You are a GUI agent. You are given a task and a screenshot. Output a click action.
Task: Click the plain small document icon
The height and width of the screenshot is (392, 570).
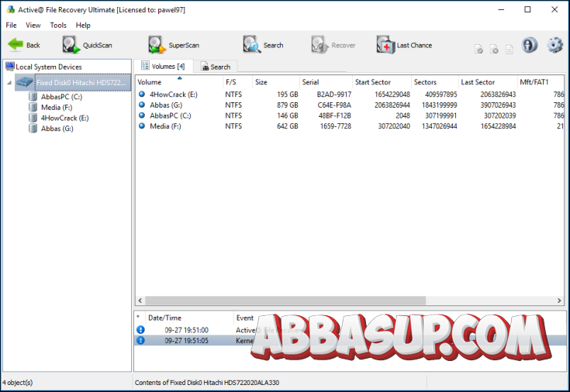coord(510,49)
